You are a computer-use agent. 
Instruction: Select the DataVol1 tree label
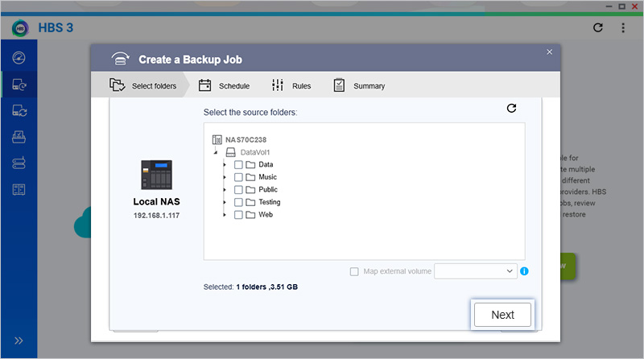255,152
